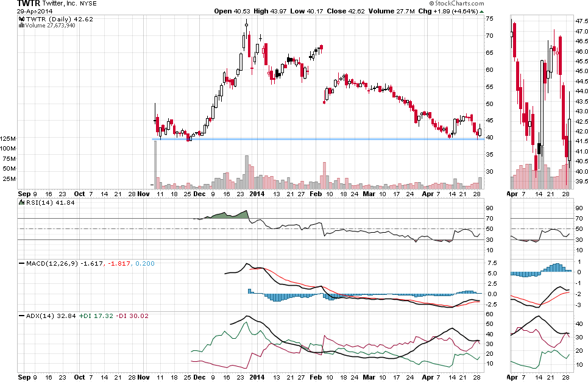Select the Twitter, Inc. company name

(x=60, y=4)
